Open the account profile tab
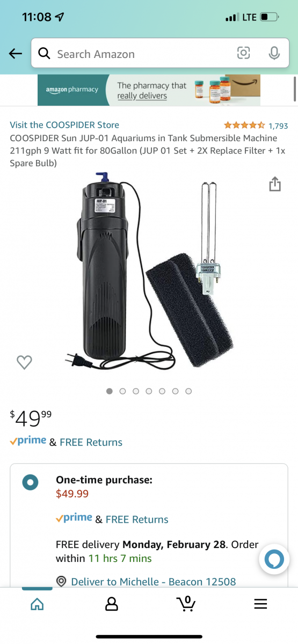Viewport: 298px width, 644px height. click(x=112, y=604)
